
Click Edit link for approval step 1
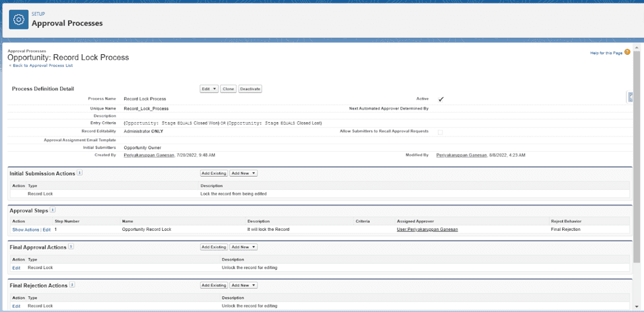coord(46,230)
